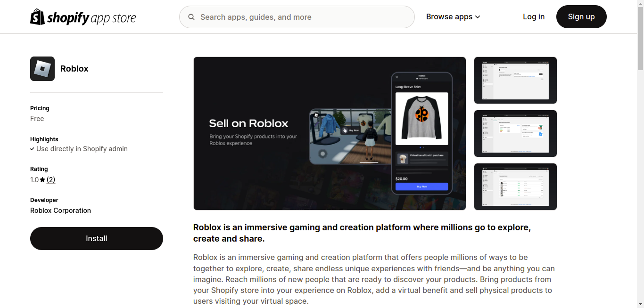Viewport: 644px width, 308px height.
Task: Expand the Browse apps dropdown
Action: (453, 17)
